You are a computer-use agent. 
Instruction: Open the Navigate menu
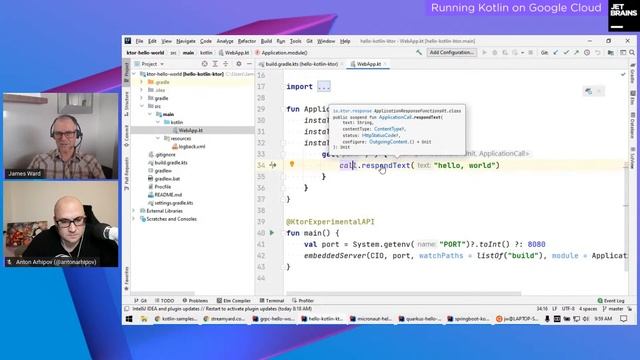[186, 41]
